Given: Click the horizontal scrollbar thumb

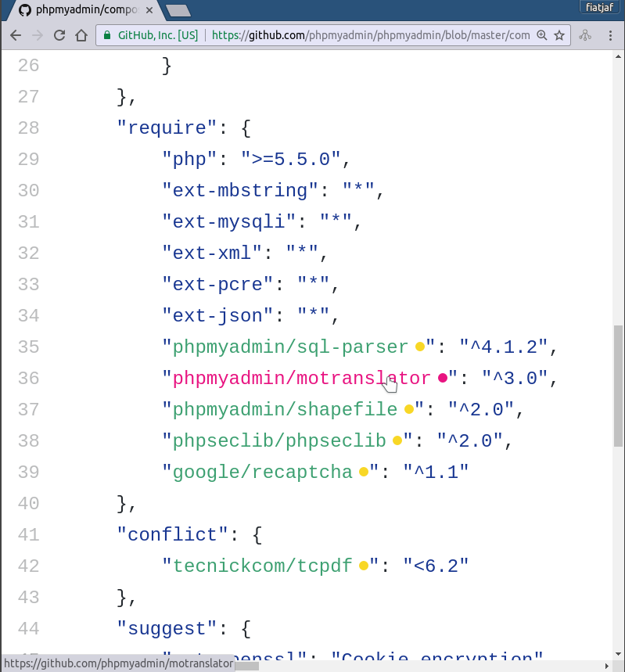Looking at the screenshot, I should pos(246,666).
